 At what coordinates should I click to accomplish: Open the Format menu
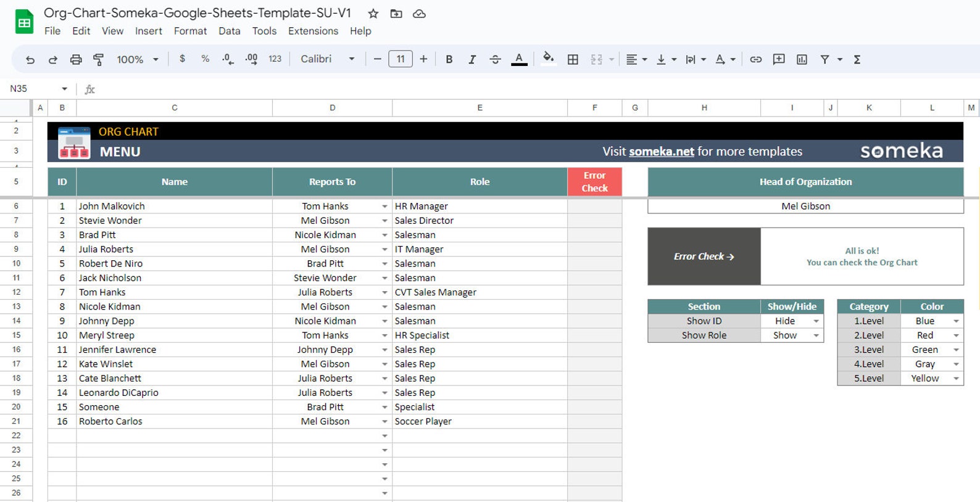point(190,31)
